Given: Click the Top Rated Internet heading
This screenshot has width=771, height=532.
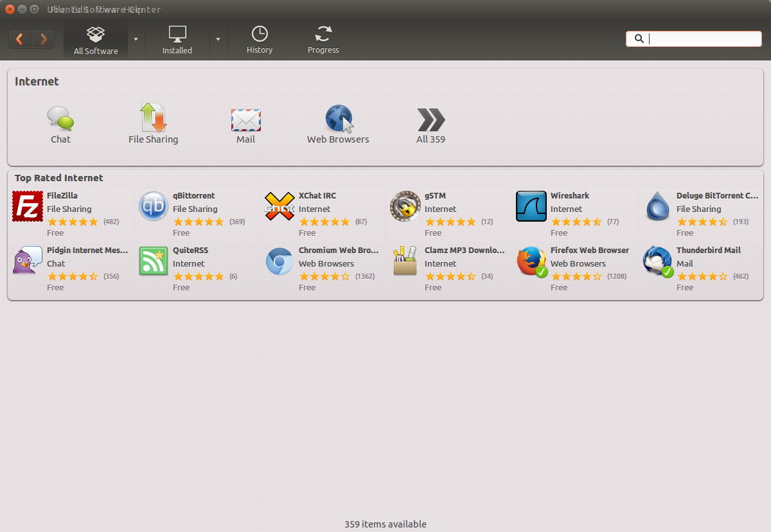Looking at the screenshot, I should click(x=59, y=178).
